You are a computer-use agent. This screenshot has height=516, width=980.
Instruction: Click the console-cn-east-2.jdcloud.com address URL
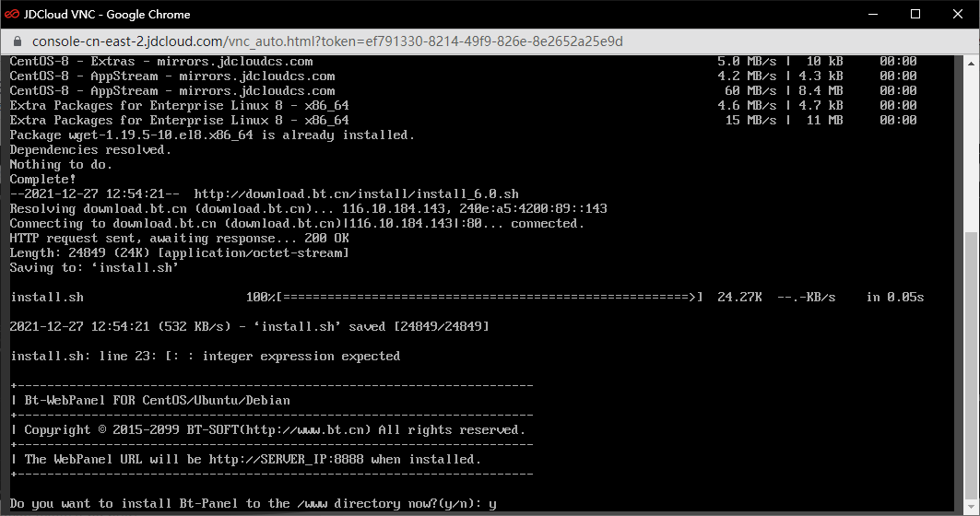tap(327, 41)
